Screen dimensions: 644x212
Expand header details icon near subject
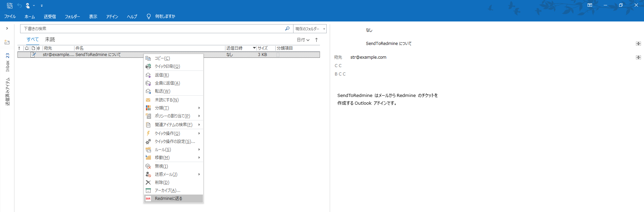(x=638, y=44)
